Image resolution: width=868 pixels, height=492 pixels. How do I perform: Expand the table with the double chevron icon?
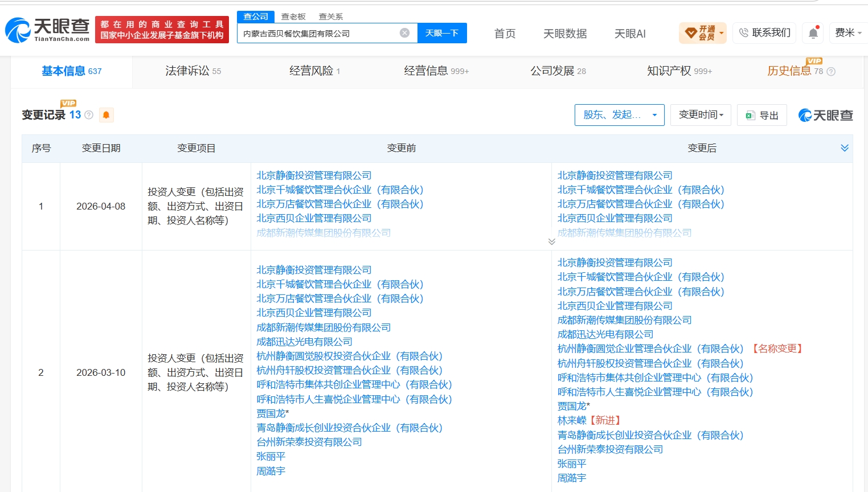845,148
